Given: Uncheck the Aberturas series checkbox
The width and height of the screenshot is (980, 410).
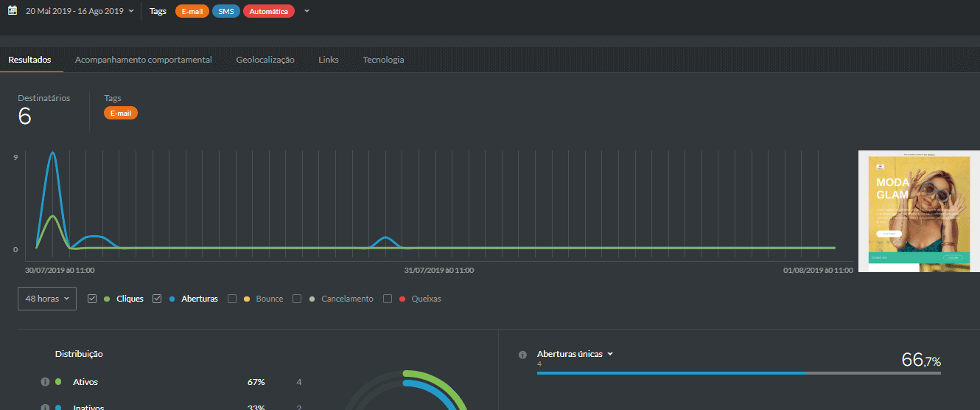Looking at the screenshot, I should coord(157,299).
